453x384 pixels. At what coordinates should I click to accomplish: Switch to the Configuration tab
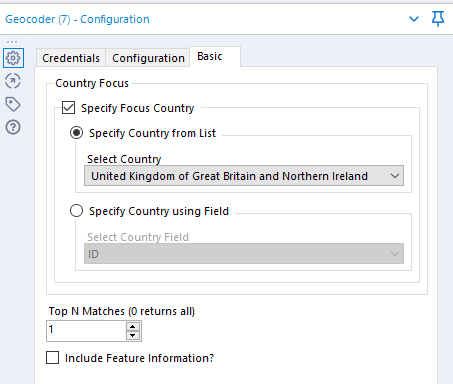[x=148, y=58]
